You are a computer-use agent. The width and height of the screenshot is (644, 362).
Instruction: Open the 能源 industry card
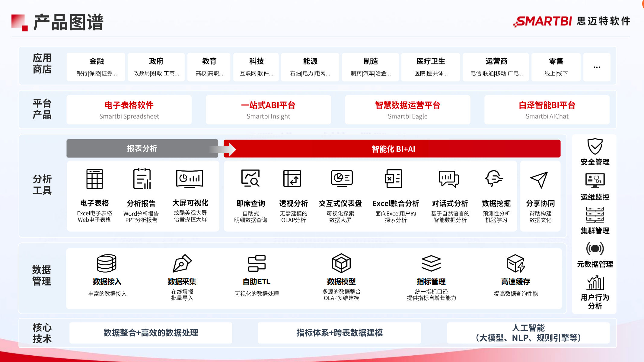[310, 67]
